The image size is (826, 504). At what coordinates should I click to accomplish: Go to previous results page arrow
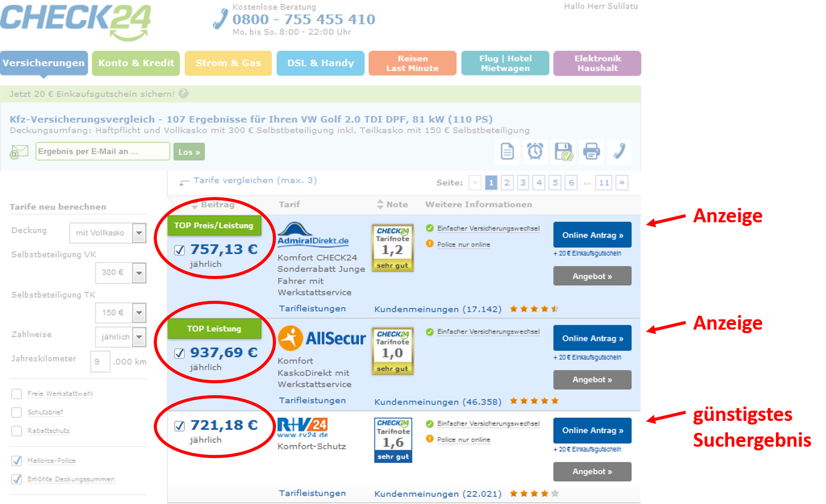[475, 183]
